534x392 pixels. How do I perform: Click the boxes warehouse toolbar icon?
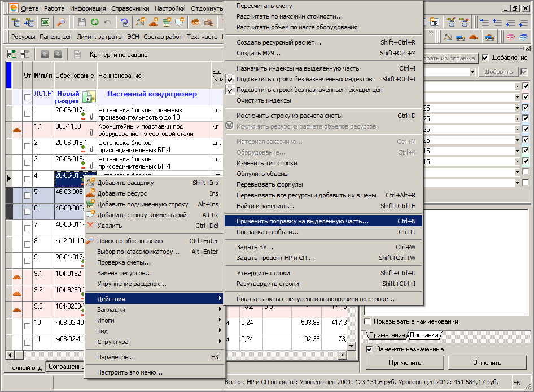(x=209, y=23)
